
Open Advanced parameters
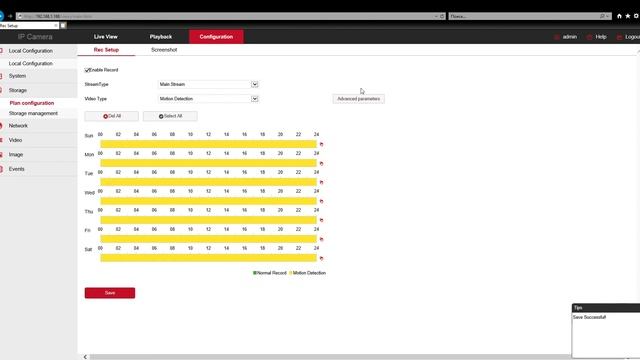(358, 99)
